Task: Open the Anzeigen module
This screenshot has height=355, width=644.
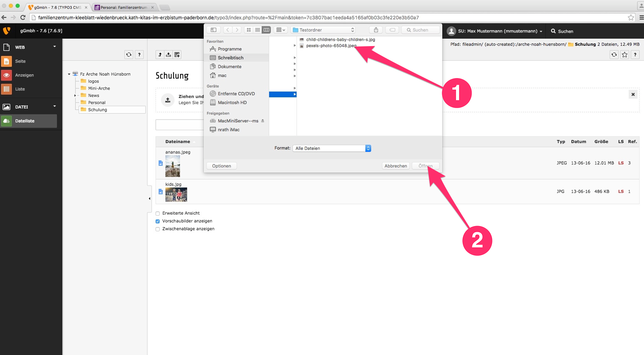Action: [x=24, y=75]
